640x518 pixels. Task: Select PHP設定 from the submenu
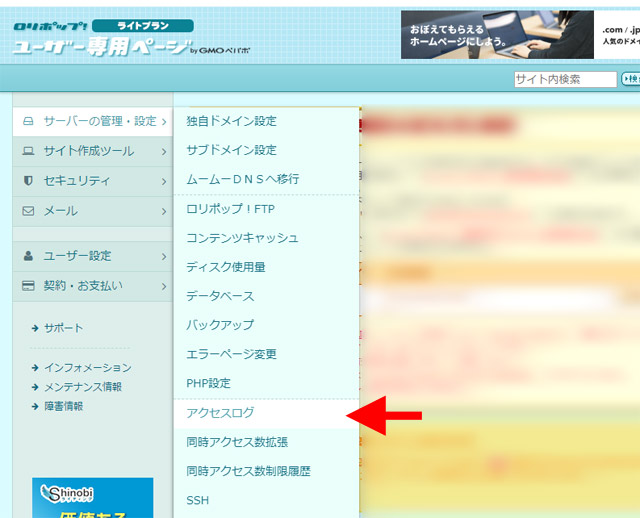click(x=208, y=384)
